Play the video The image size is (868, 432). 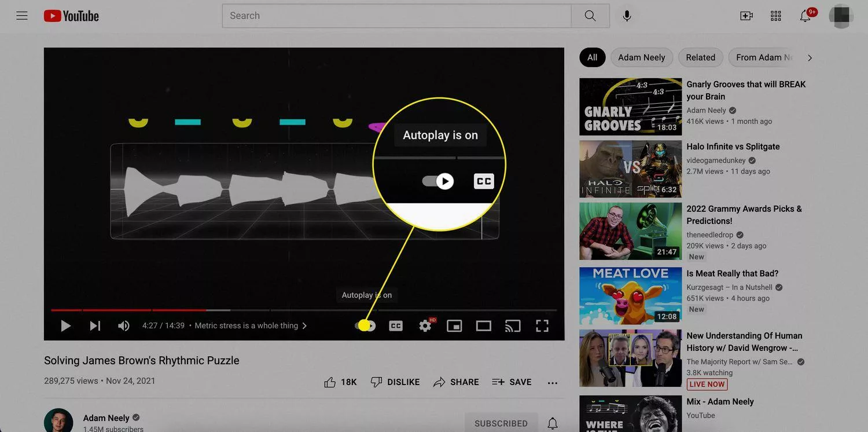[65, 325]
